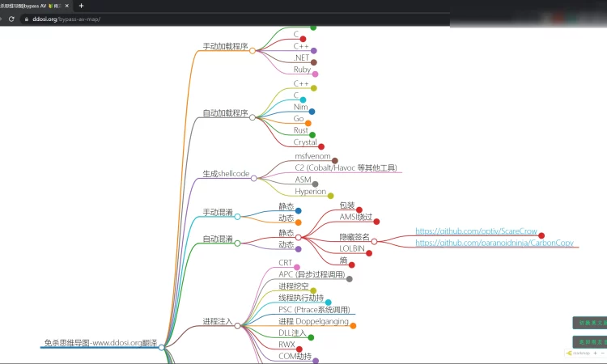Expand the pink dot next to CRT
Image resolution: width=607 pixels, height=364 pixels.
296,267
